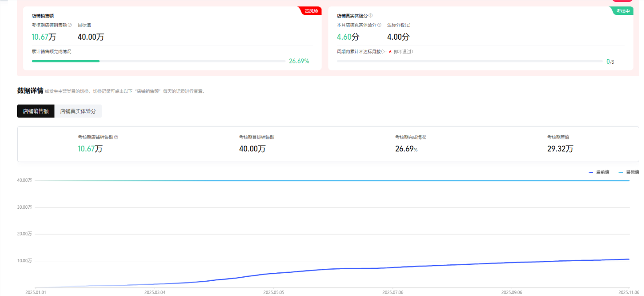Click the 数据详情 section heading
This screenshot has height=296, width=644.
coord(30,91)
